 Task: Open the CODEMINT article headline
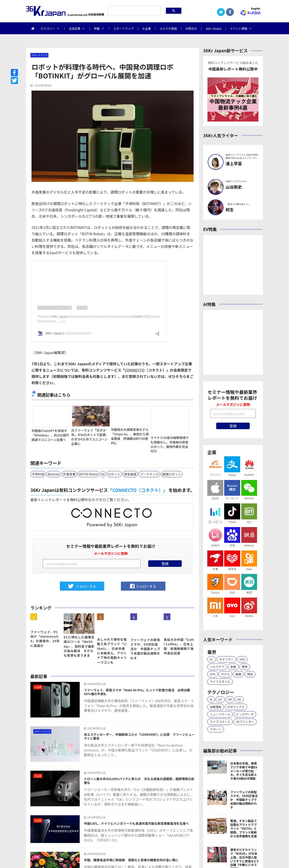coord(139,736)
